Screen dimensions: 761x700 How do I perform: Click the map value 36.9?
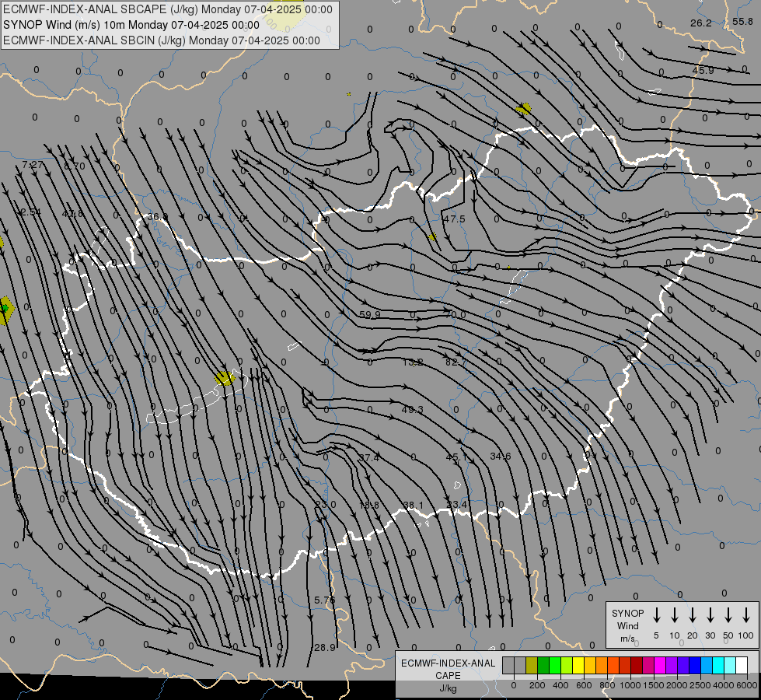[x=158, y=217]
